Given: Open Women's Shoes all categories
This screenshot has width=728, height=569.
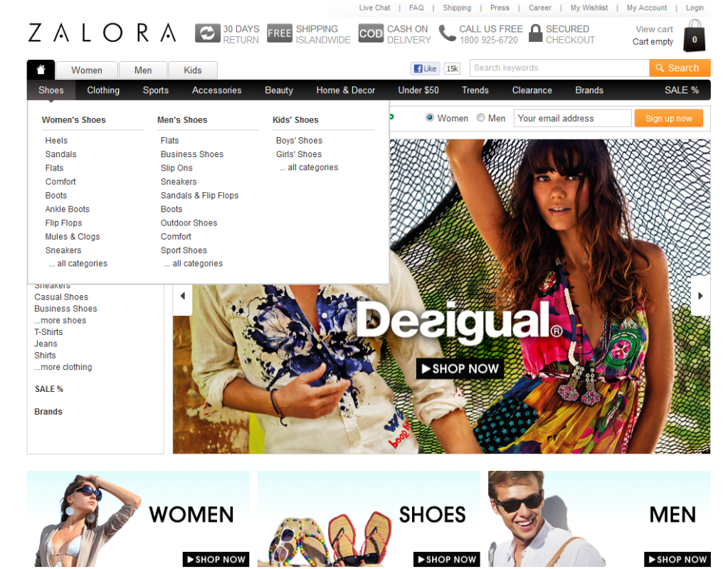Looking at the screenshot, I should coord(78,263).
